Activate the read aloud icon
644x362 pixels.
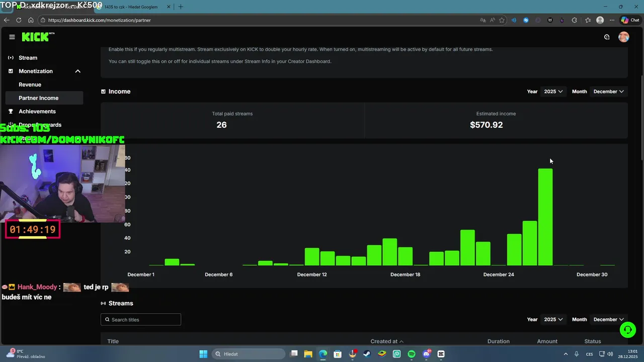(493, 20)
